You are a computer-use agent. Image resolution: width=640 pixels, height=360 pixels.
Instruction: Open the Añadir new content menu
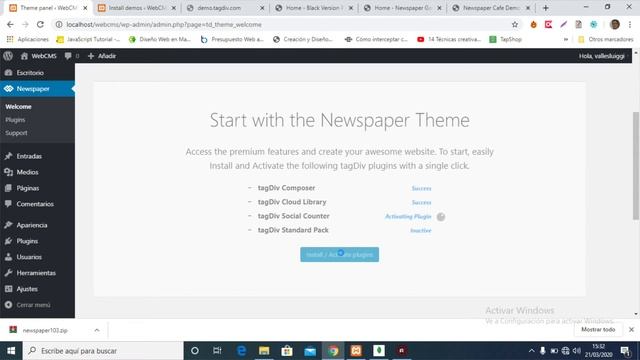point(102,56)
